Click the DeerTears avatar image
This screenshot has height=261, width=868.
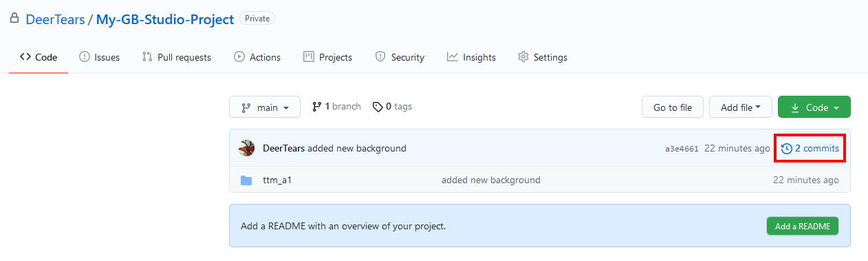(x=247, y=148)
